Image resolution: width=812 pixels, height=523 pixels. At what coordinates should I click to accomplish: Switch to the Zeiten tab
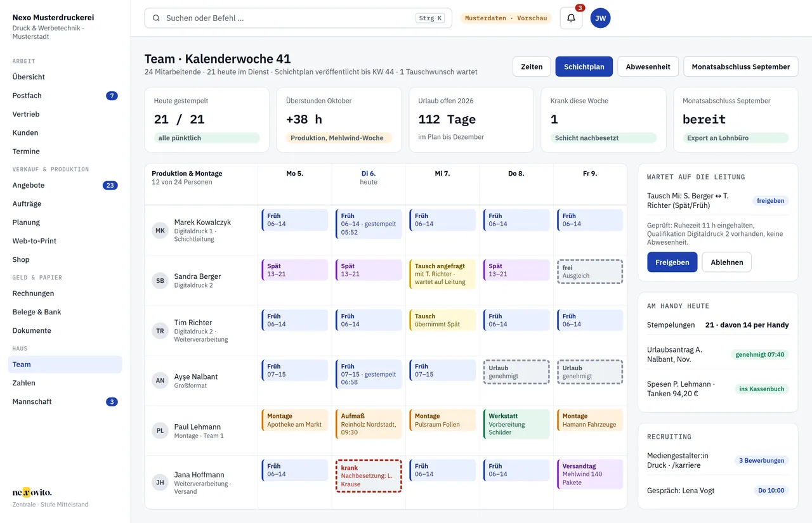[532, 67]
